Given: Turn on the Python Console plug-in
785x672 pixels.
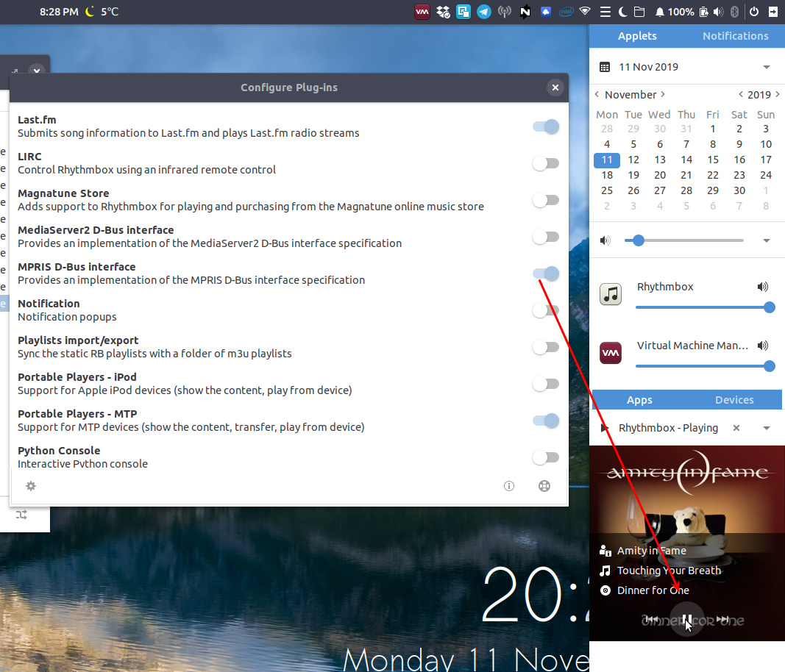Looking at the screenshot, I should coord(546,457).
